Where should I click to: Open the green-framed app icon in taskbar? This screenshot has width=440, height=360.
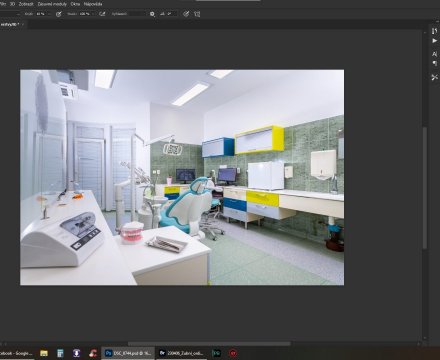217,353
